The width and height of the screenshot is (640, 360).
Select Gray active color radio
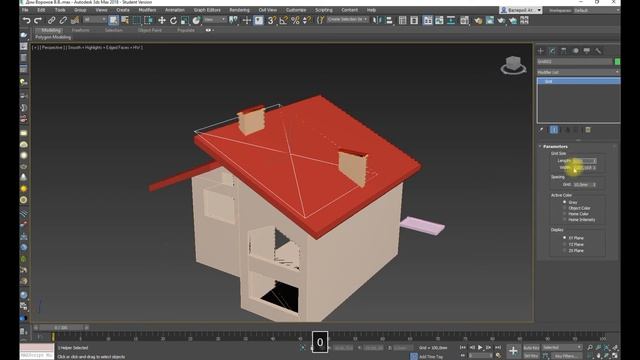(x=565, y=202)
